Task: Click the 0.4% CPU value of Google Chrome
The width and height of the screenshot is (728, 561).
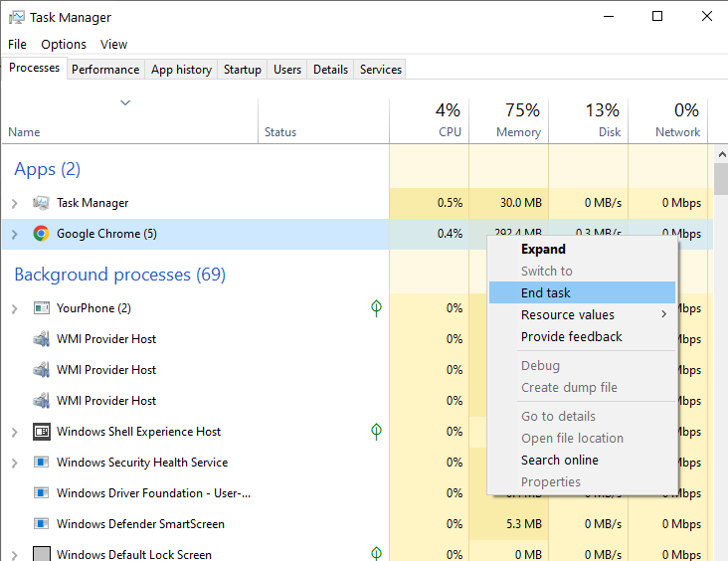Action: click(450, 234)
